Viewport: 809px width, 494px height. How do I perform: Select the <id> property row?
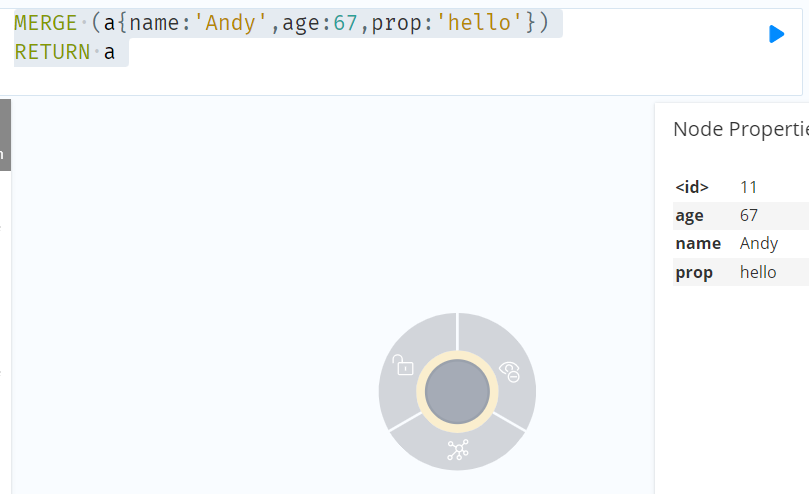pos(741,187)
